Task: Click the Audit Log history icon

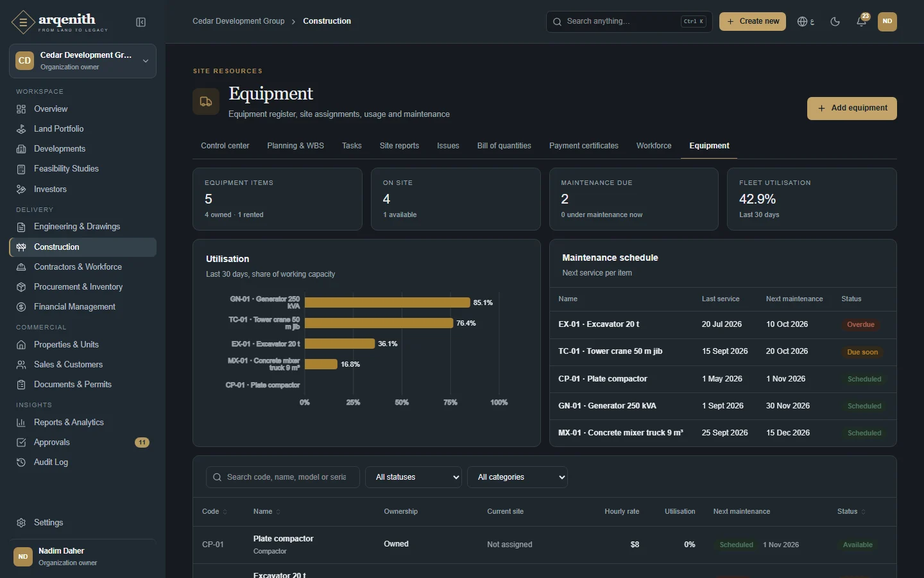Action: [x=21, y=462]
